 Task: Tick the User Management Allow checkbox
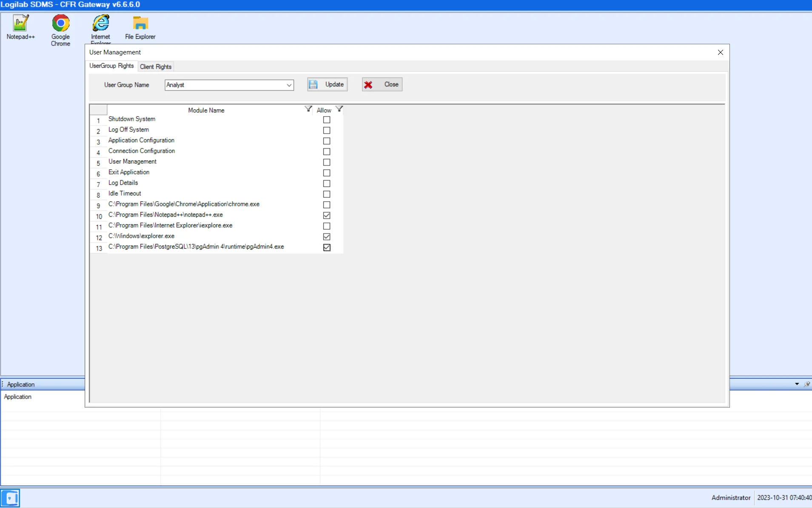coord(327,162)
